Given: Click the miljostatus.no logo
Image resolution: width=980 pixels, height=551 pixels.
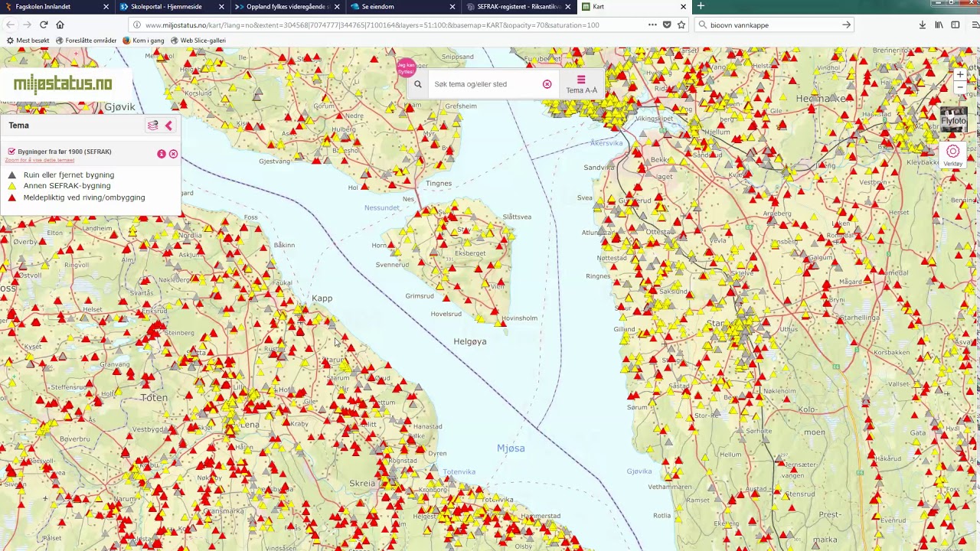Looking at the screenshot, I should [x=63, y=83].
